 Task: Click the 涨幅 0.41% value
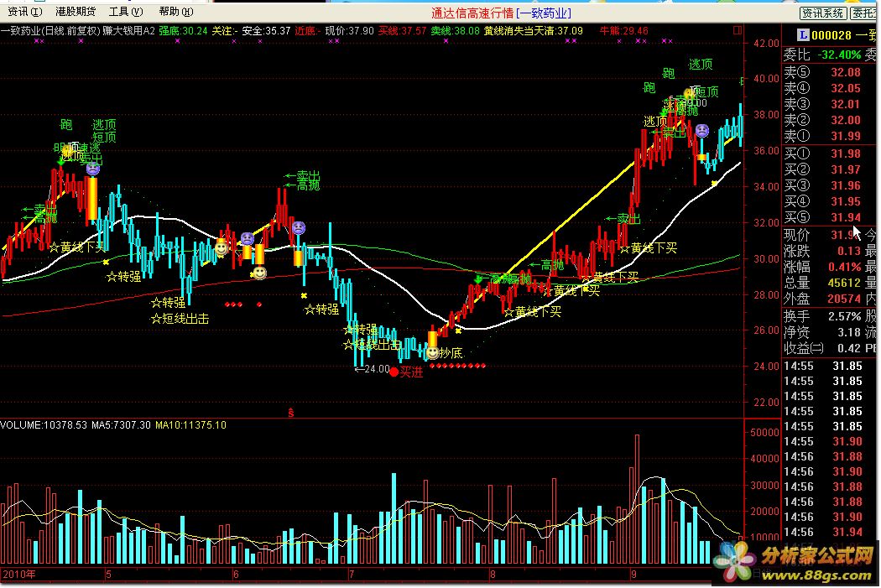pyautogui.click(x=844, y=267)
